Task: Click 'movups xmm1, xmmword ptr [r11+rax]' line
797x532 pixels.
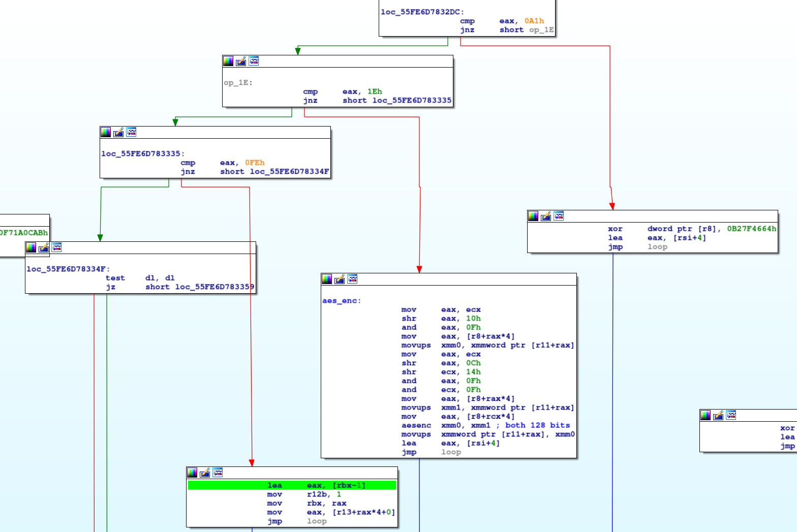Action: click(x=488, y=408)
